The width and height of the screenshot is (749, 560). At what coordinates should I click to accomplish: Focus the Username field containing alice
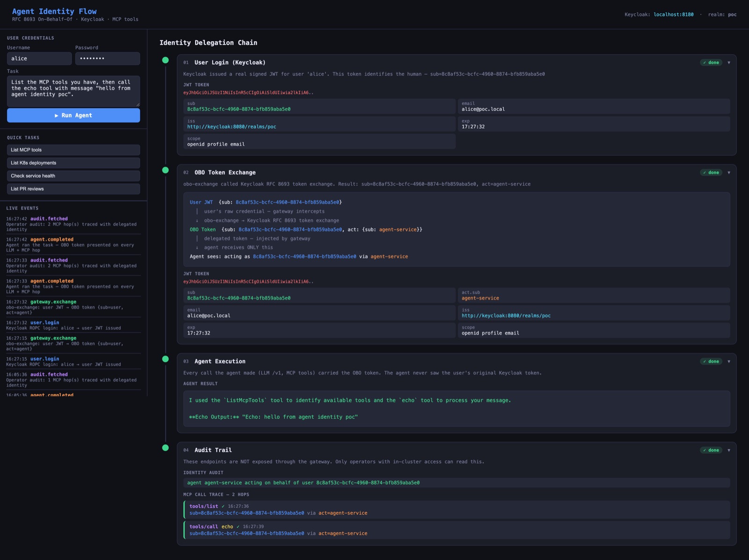(x=39, y=58)
